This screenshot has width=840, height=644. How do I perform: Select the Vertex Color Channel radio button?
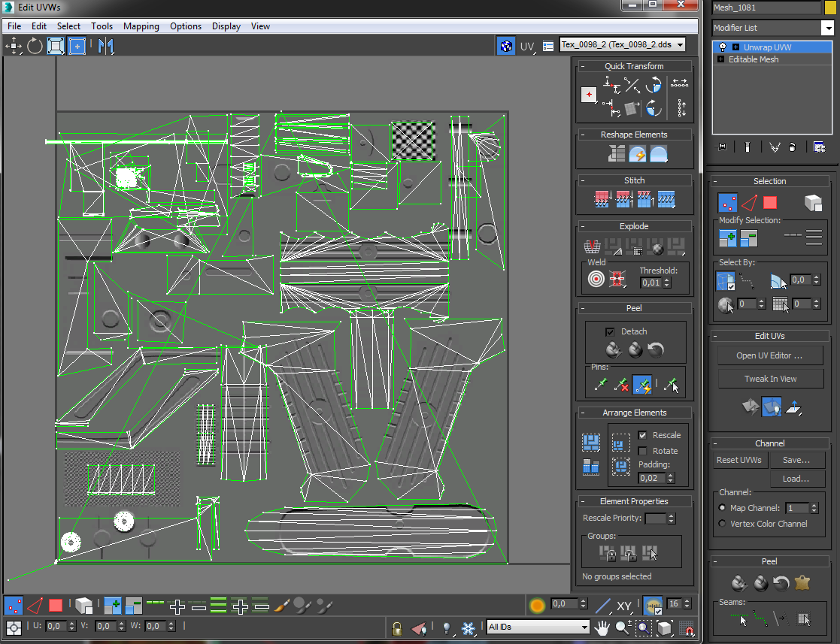point(723,524)
